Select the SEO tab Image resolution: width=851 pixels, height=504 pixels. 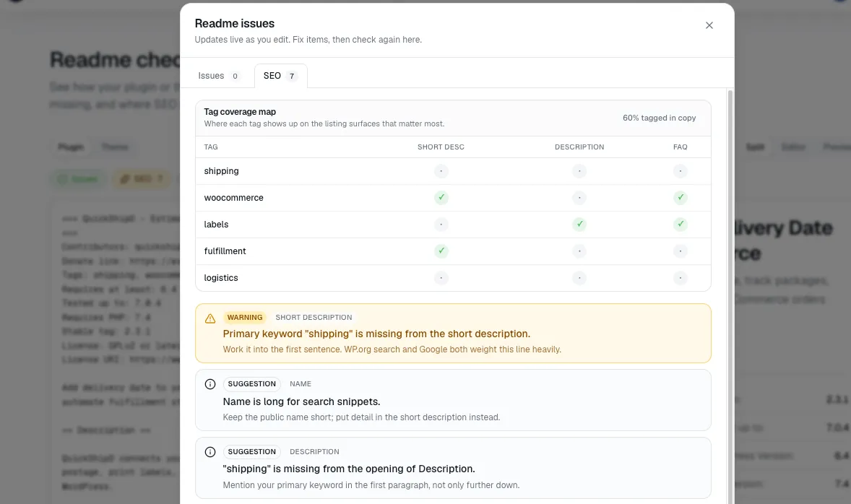(x=280, y=76)
